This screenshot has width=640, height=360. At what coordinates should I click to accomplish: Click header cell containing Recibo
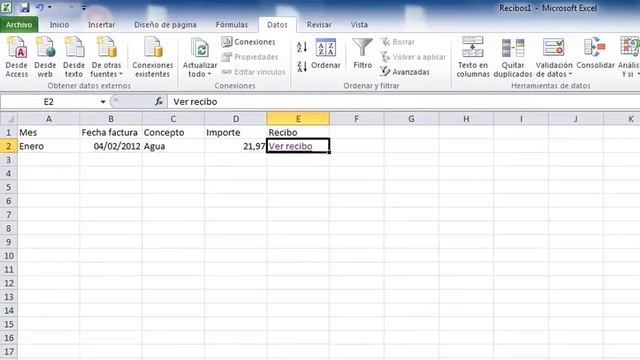298,132
